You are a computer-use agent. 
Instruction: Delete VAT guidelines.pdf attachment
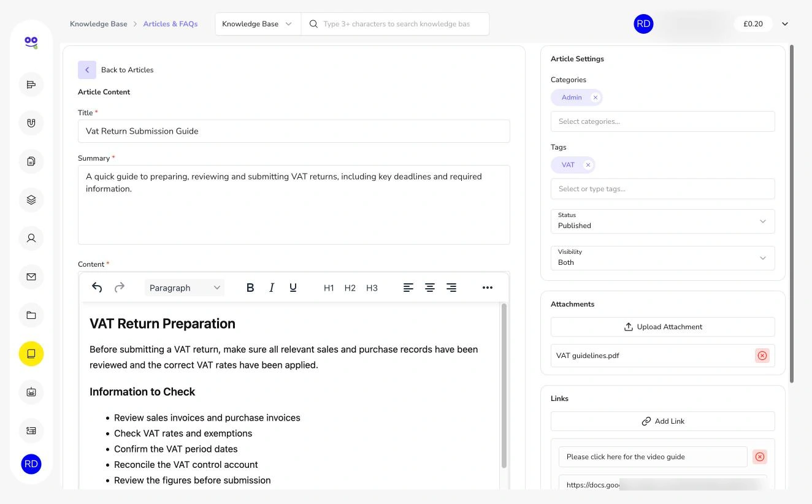point(762,356)
